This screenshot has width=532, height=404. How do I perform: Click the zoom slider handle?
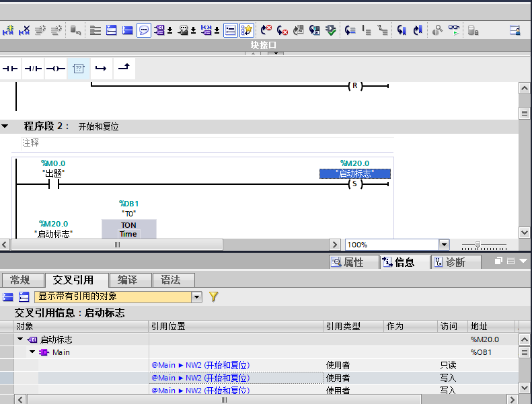pos(478,245)
